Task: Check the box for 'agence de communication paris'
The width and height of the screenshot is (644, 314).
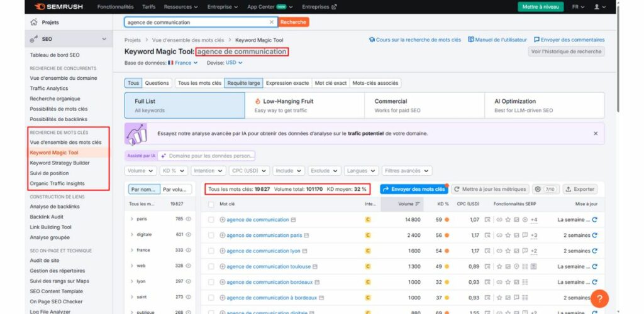Action: [211, 235]
